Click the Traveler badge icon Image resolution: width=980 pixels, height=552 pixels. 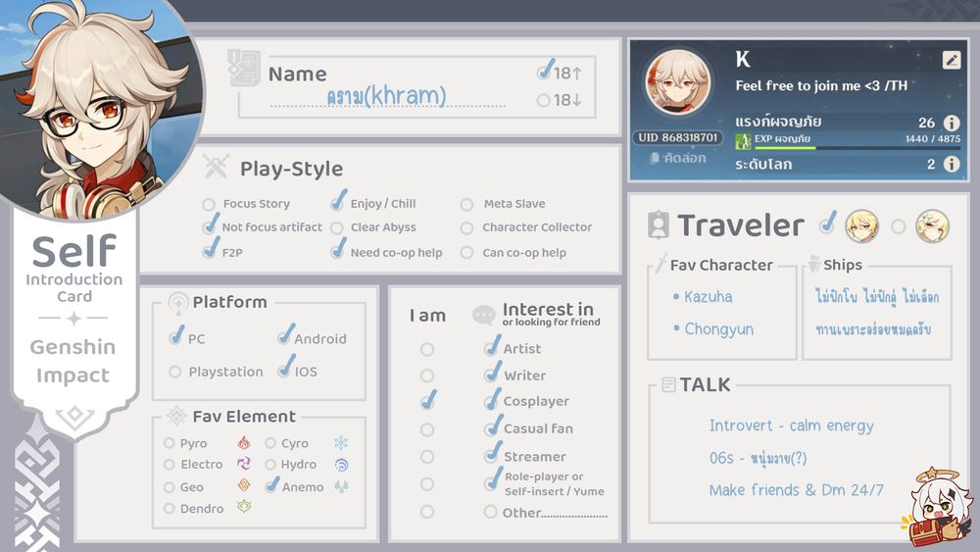[x=659, y=226]
